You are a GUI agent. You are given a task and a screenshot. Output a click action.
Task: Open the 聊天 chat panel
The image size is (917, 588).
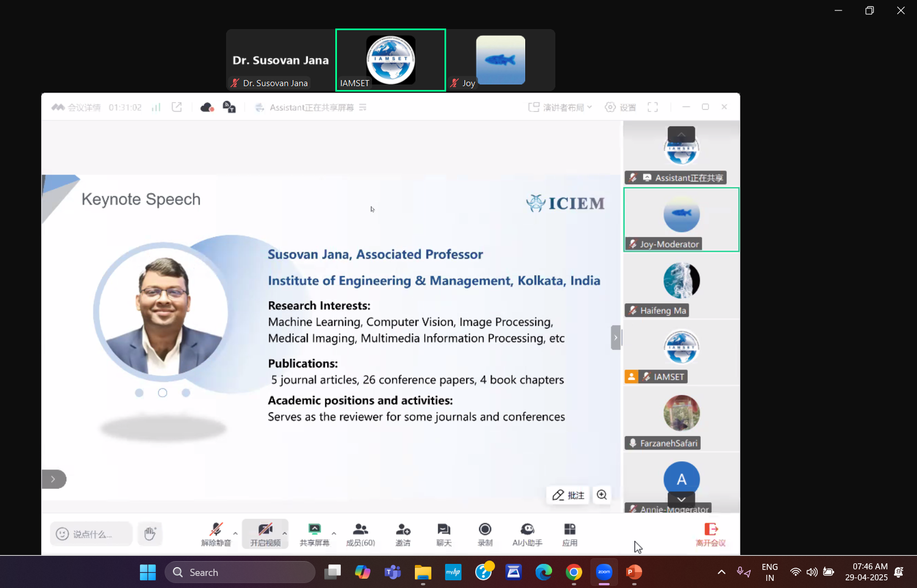(x=443, y=534)
